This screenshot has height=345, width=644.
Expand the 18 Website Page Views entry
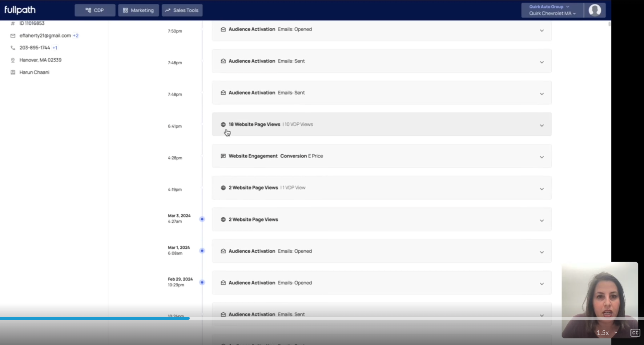[541, 125]
